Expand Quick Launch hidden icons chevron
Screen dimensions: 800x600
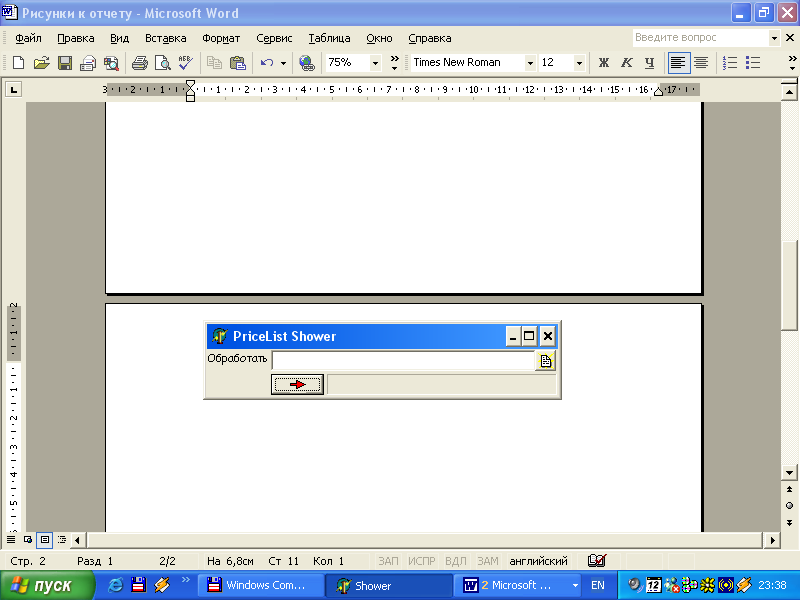[186, 580]
